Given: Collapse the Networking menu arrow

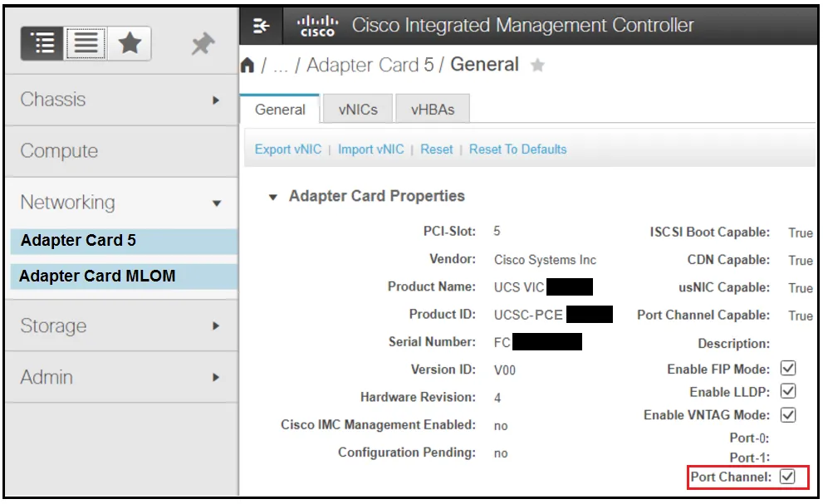Looking at the screenshot, I should (216, 203).
